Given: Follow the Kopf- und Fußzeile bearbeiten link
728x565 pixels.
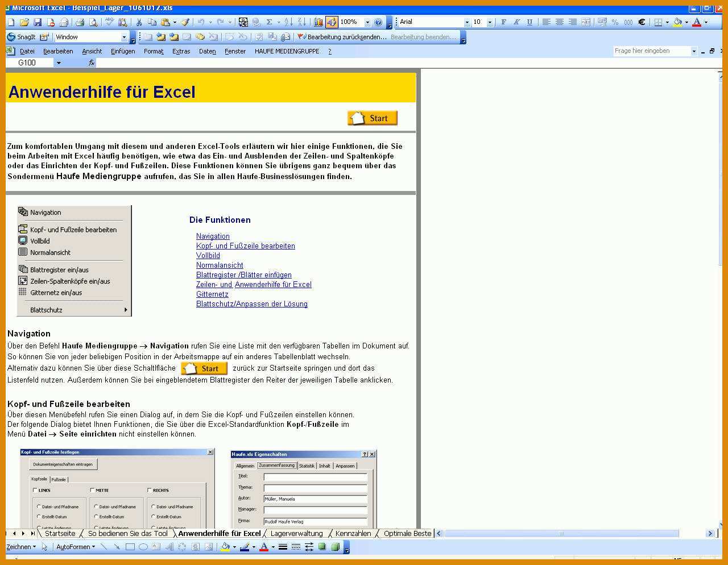Looking at the screenshot, I should click(246, 246).
